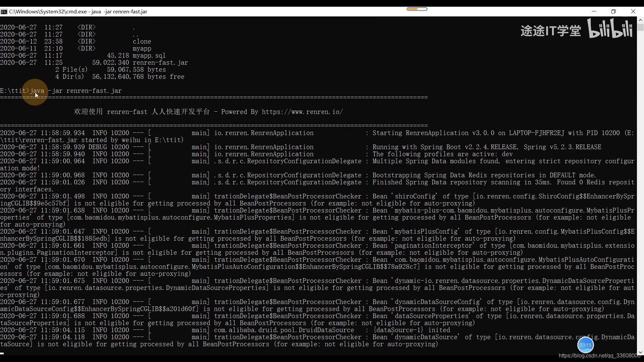Click the 'com.alibaba.druid.pool.DruidDataSource' logger name

point(284,330)
